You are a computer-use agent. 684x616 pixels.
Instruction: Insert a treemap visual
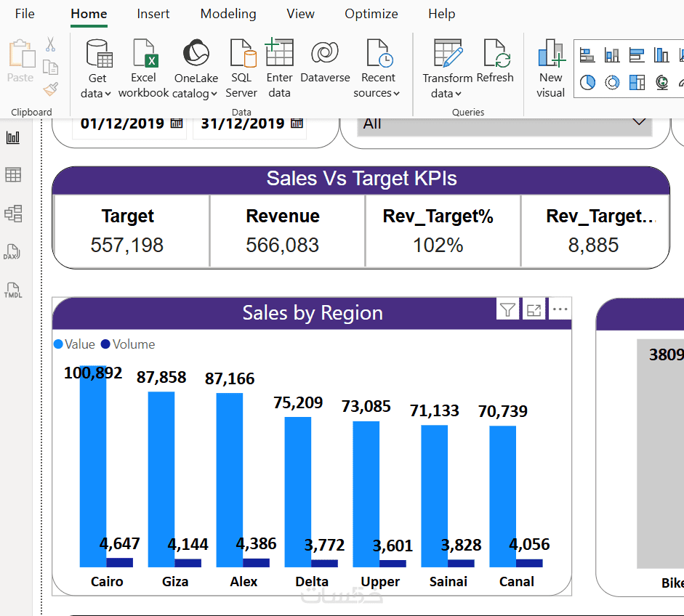pyautogui.click(x=637, y=82)
